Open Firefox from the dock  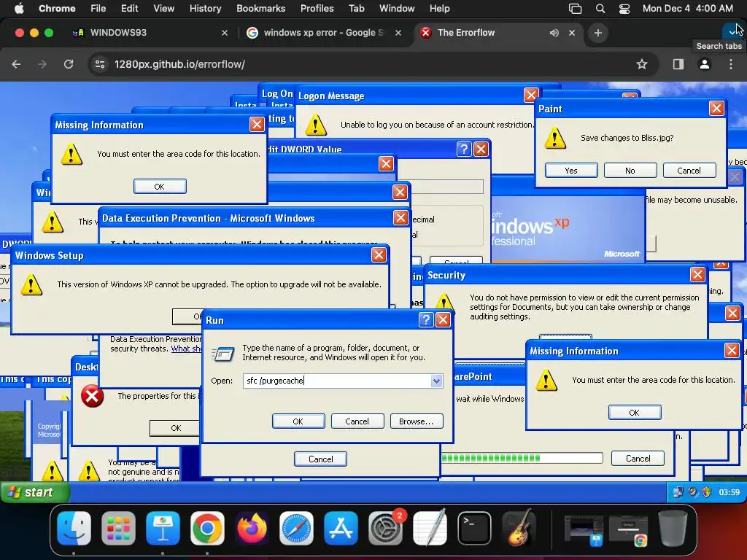(252, 528)
